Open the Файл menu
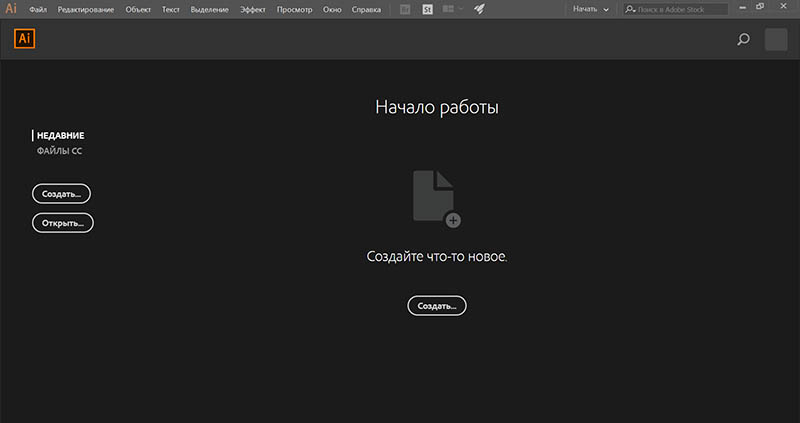800x423 pixels. point(39,9)
